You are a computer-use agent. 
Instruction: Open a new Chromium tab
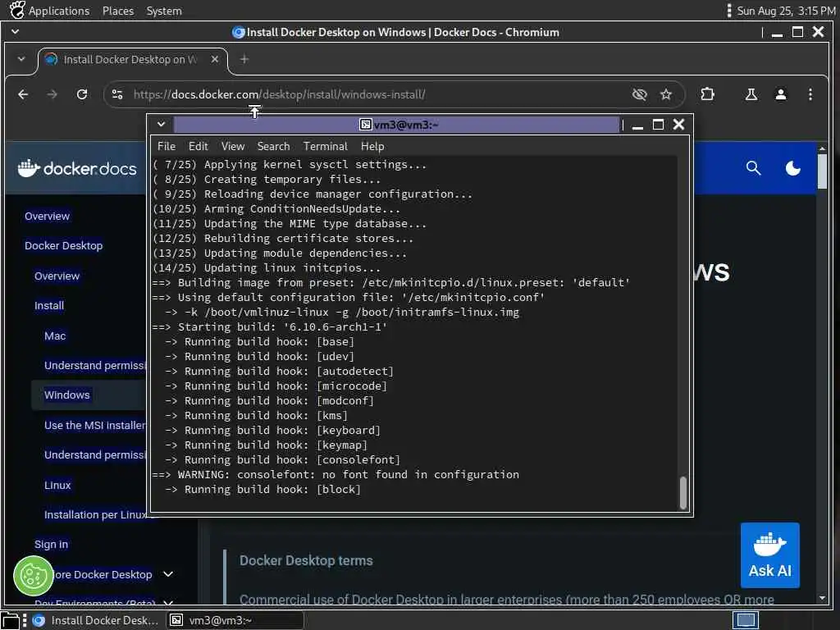(244, 59)
